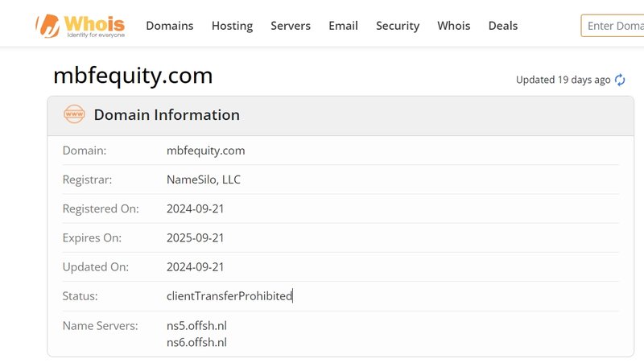Open the Security menu
Image resolution: width=644 pixels, height=363 pixels.
tap(398, 26)
